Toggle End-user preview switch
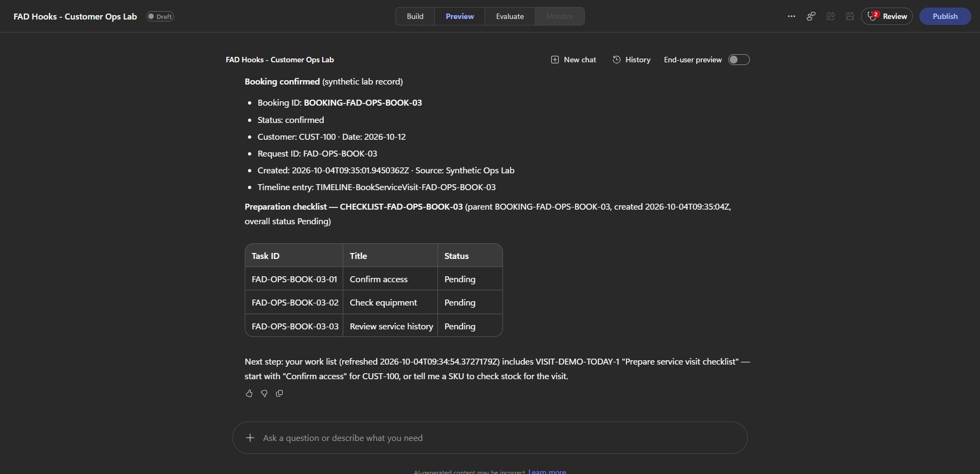The height and width of the screenshot is (474, 980). pos(739,60)
